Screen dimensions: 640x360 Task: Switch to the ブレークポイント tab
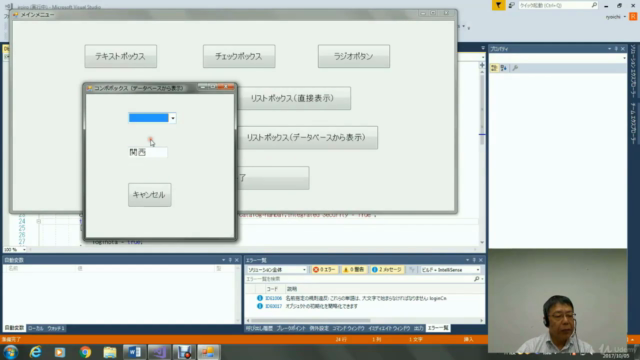tap(291, 328)
